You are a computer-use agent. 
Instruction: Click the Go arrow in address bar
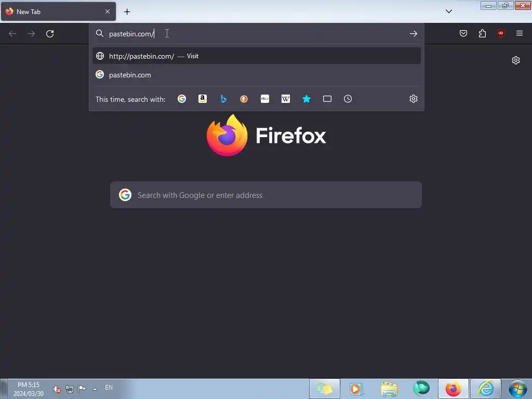point(413,34)
